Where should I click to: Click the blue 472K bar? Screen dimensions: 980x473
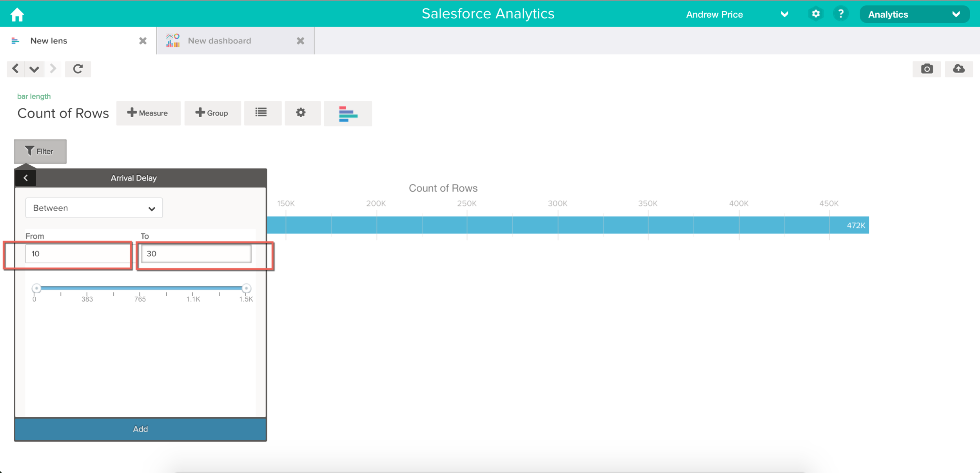568,225
